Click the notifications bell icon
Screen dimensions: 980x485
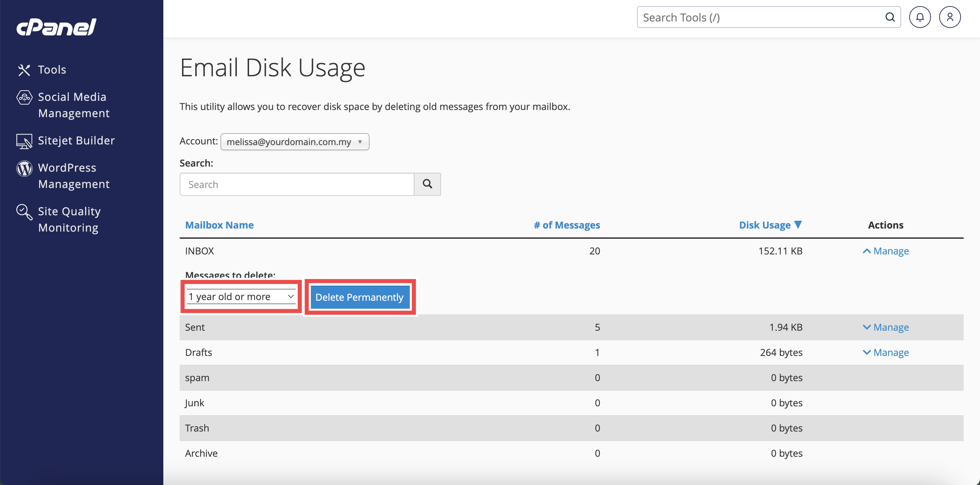pos(919,17)
